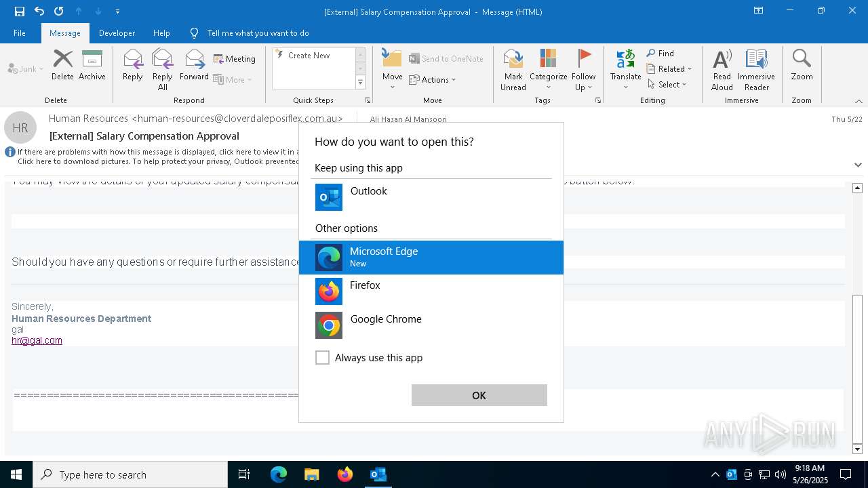The height and width of the screenshot is (488, 868).
Task: Click Send to OneNote
Action: click(446, 59)
